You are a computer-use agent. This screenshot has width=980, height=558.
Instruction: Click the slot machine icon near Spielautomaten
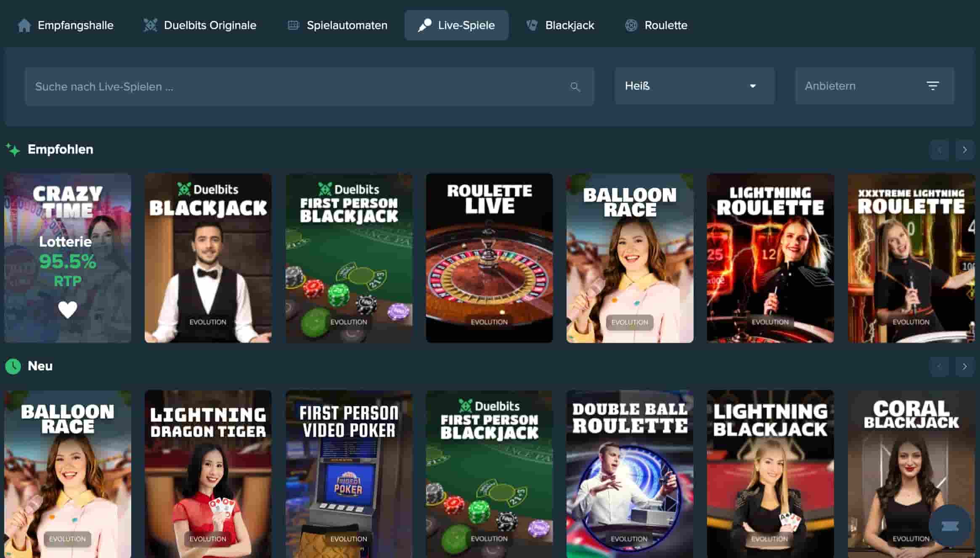tap(293, 25)
